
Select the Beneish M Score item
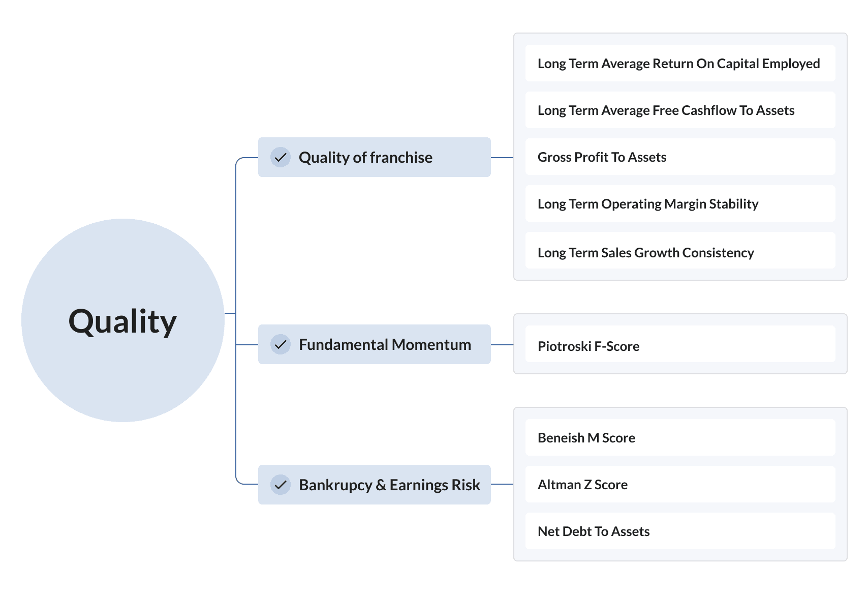coord(680,437)
